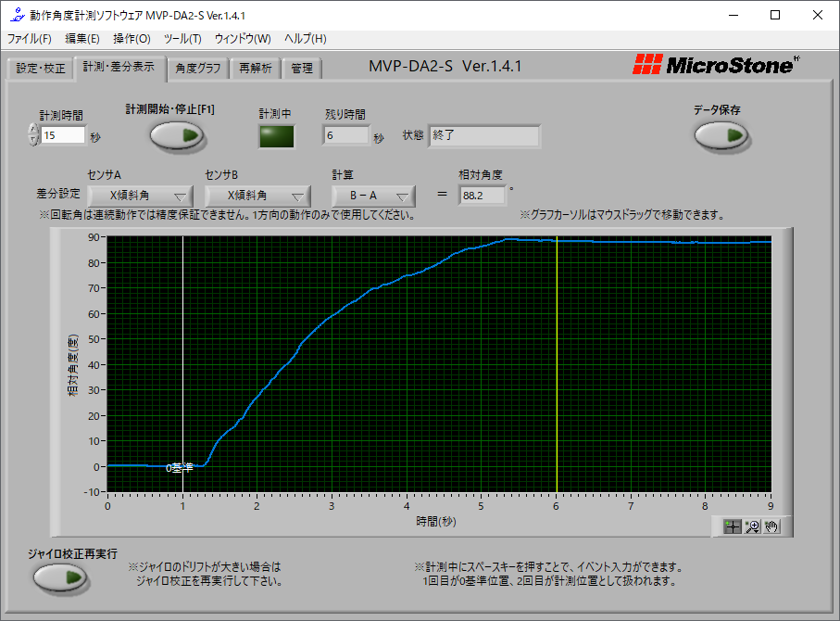The image size is (840, 621).
Task: Open the センサA X傾斜角 dropdown
Action: pos(140,196)
